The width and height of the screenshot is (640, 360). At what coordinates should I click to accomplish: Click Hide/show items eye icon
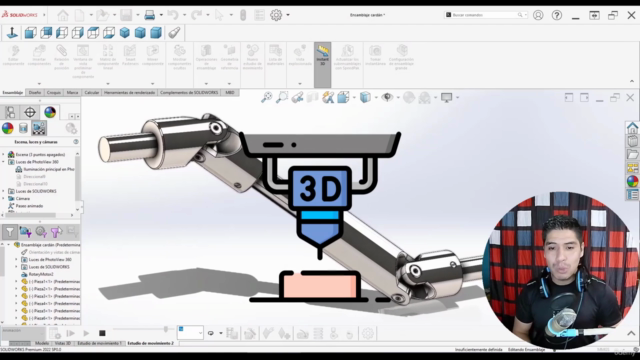tap(387, 97)
